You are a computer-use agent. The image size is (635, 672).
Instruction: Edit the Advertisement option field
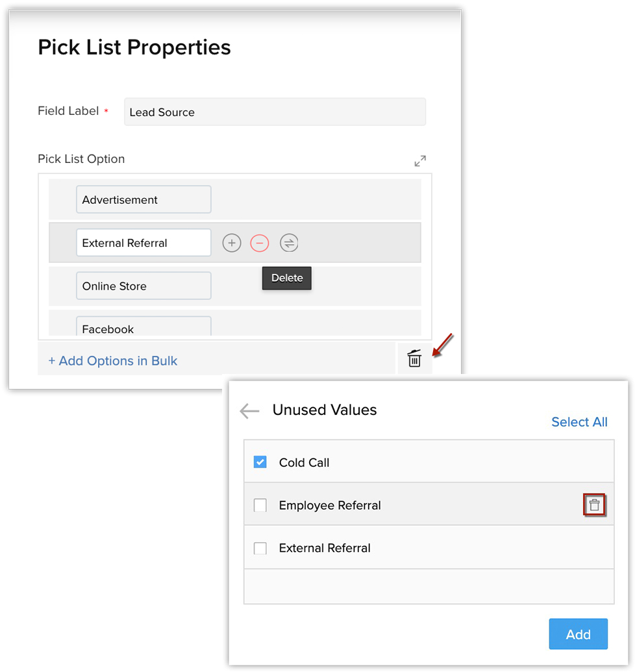pyautogui.click(x=143, y=199)
